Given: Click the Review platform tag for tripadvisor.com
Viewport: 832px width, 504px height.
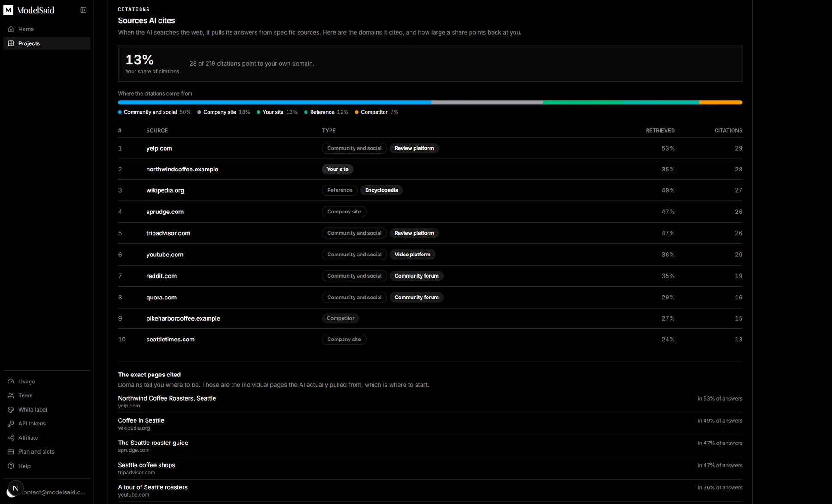Looking at the screenshot, I should tap(414, 233).
